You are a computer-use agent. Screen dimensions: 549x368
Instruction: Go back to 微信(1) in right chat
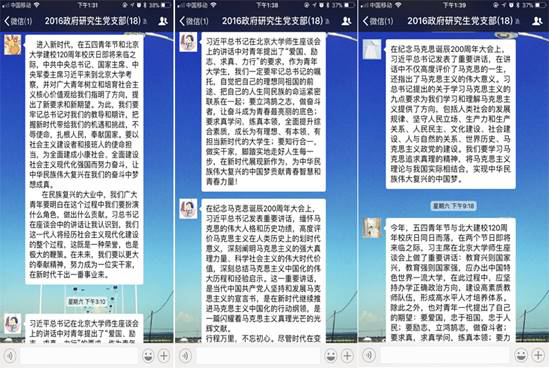coord(377,21)
